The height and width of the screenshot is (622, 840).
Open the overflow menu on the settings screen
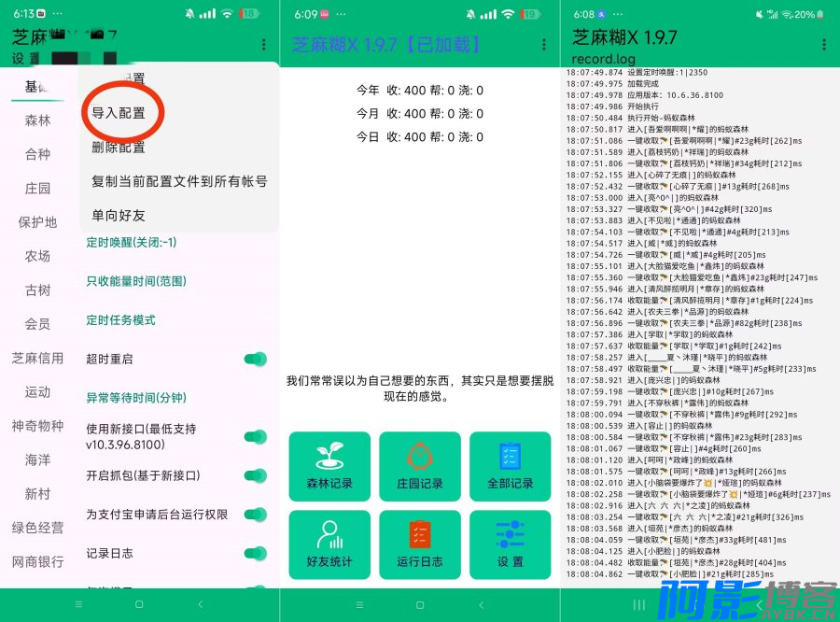263,45
